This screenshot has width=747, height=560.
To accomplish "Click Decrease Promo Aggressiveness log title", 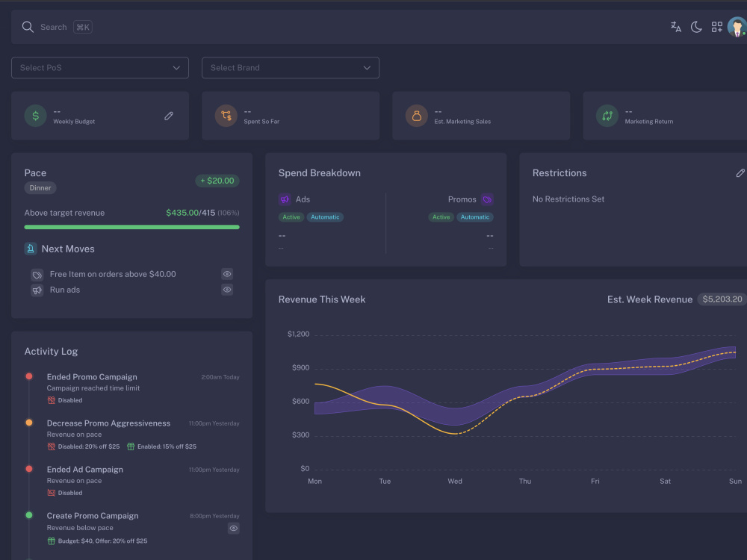I will 108,423.
